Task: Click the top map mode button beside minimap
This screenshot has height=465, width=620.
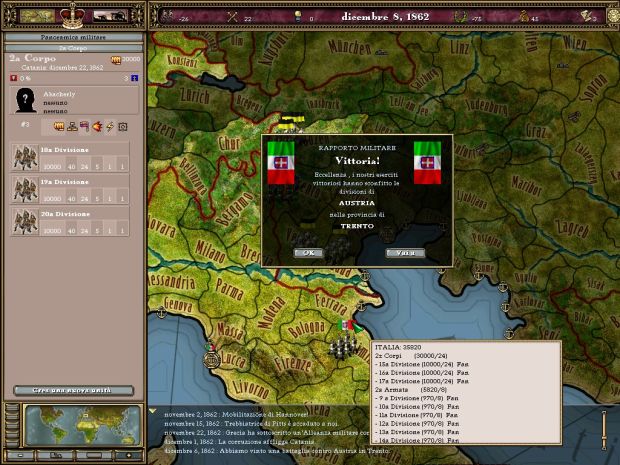Action: (12, 408)
